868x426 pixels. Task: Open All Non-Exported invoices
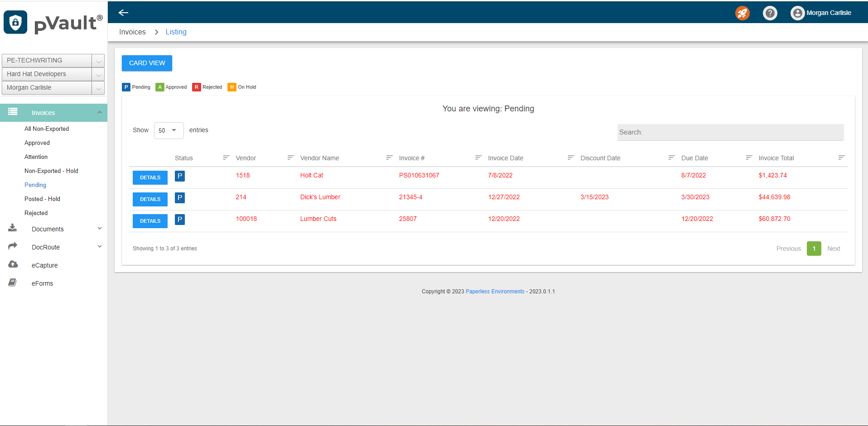pyautogui.click(x=47, y=129)
